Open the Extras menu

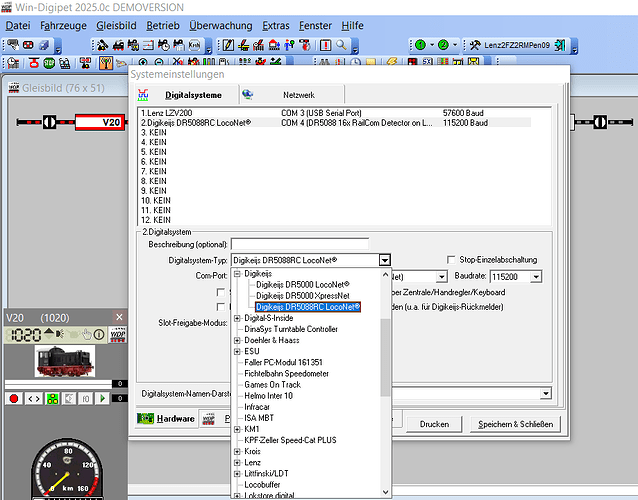click(275, 26)
